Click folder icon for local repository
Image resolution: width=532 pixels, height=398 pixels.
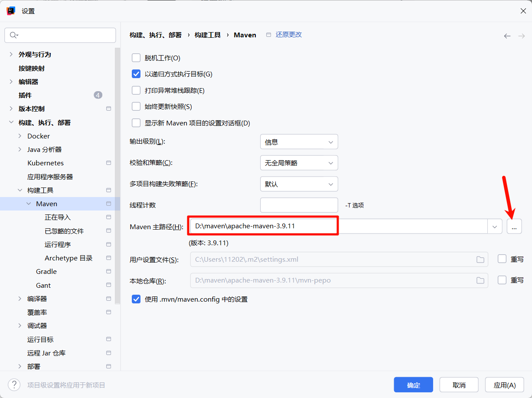(480, 280)
